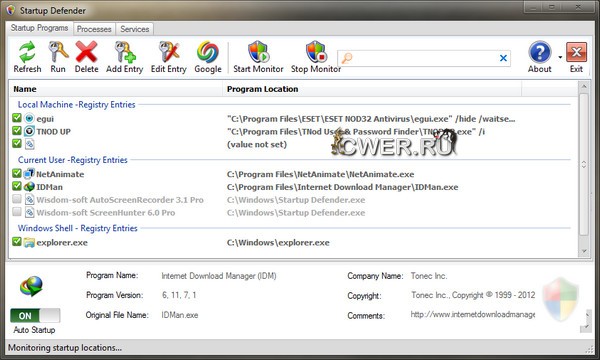Open the dropdown arrow next to About
This screenshot has width=600, height=360.
click(560, 57)
